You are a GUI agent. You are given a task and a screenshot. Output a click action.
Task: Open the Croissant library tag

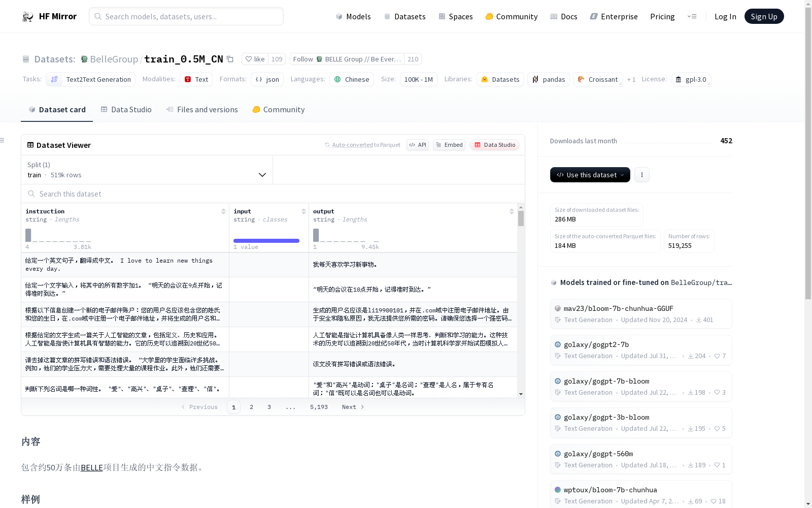point(597,79)
